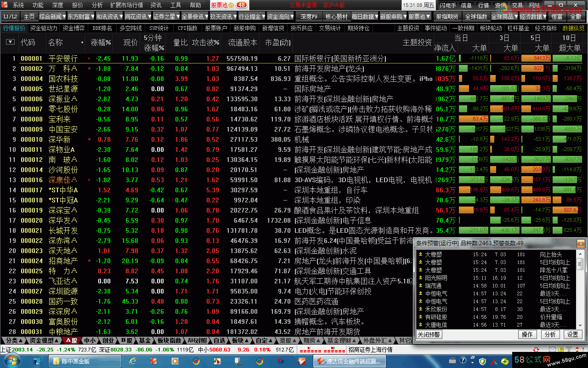The image size is (588, 368).
Task: Click the 深度F9 toolbar button
Action: pyautogui.click(x=309, y=17)
